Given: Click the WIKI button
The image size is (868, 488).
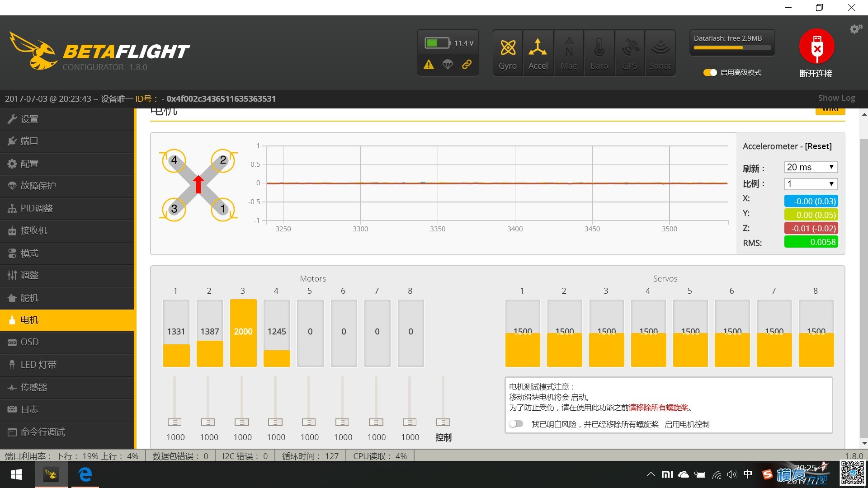Looking at the screenshot, I should coord(830,111).
